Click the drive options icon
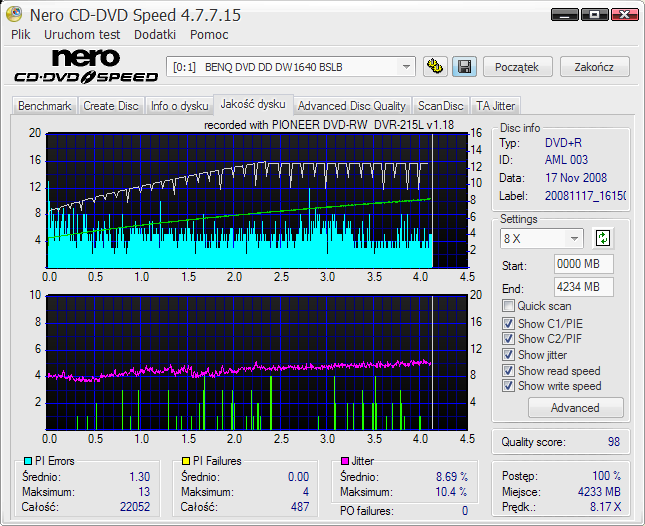Viewport: 645px width, 526px height. click(435, 67)
